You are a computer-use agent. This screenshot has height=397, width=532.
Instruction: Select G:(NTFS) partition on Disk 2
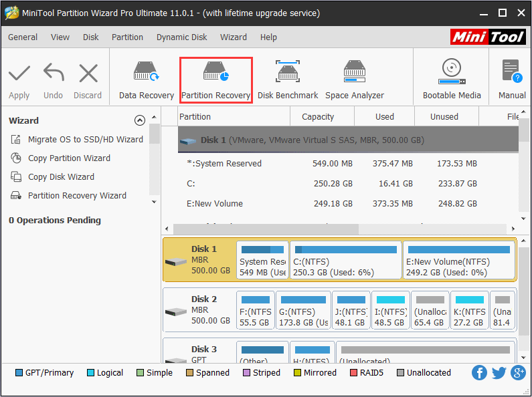pos(303,310)
